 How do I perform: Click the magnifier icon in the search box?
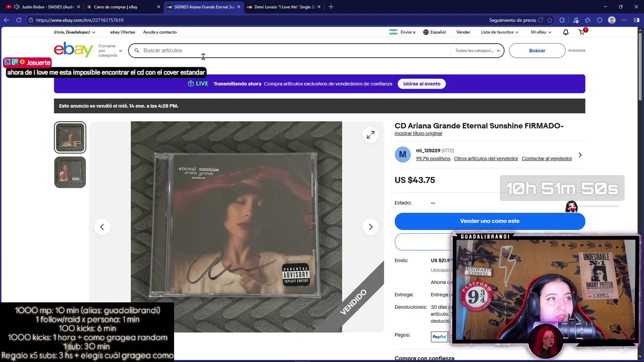[x=136, y=50]
